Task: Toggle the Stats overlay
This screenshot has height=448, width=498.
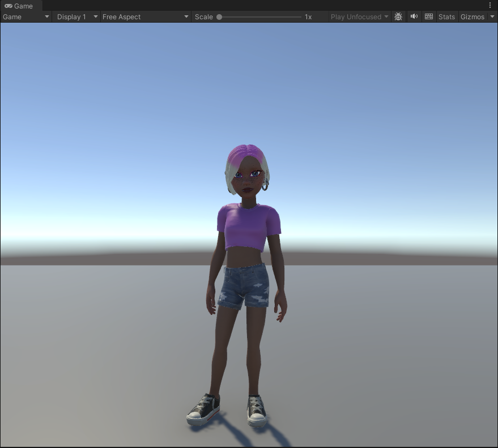Action: click(446, 16)
